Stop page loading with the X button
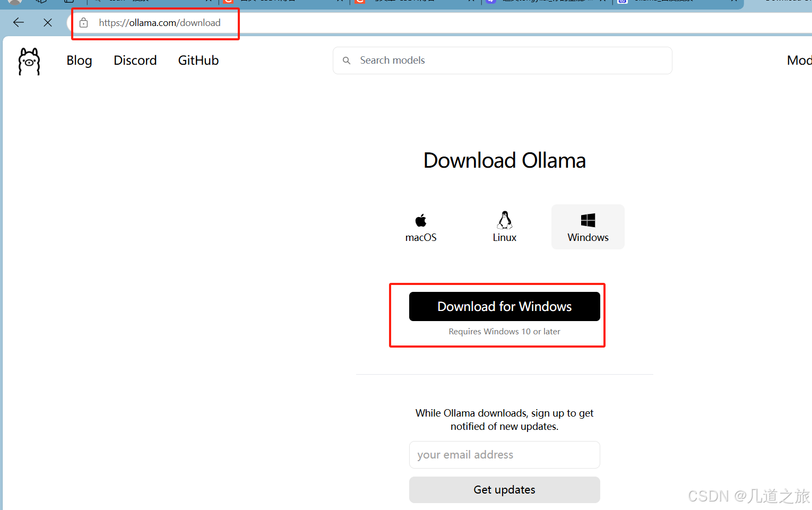This screenshot has width=812, height=510. [48, 22]
